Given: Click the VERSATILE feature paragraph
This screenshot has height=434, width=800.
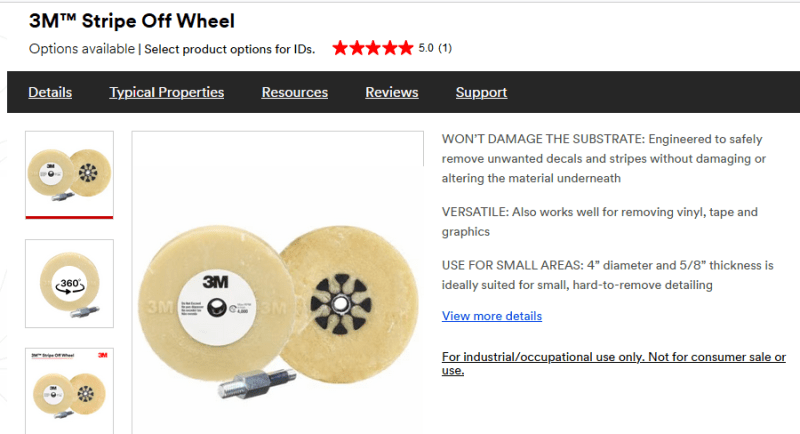Looking at the screenshot, I should pyautogui.click(x=599, y=221).
